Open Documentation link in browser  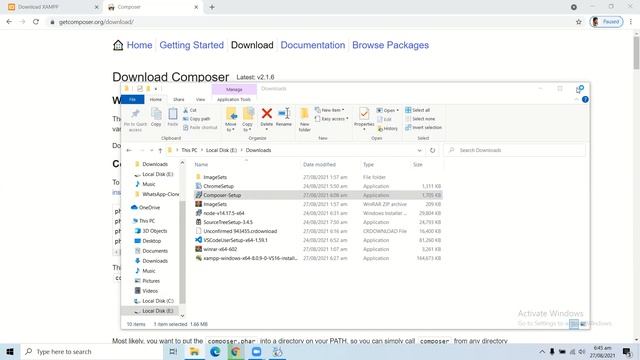click(313, 45)
